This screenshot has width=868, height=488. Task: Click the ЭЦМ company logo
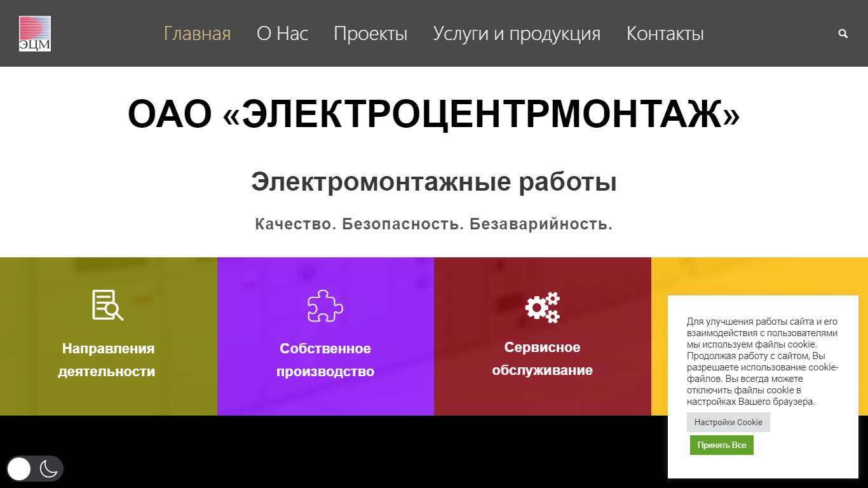pos(35,34)
